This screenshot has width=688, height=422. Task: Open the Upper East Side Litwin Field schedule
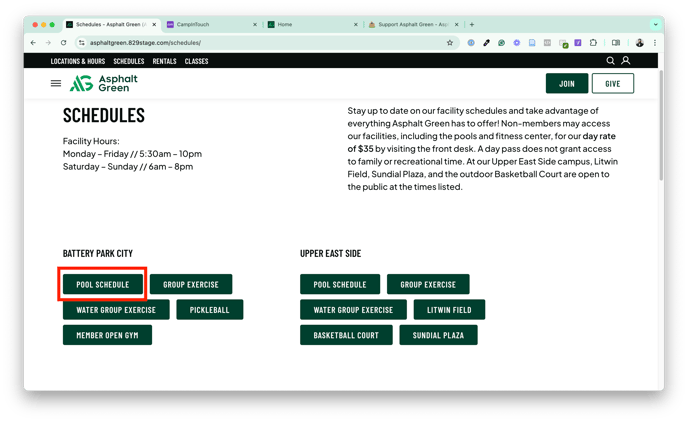point(449,310)
